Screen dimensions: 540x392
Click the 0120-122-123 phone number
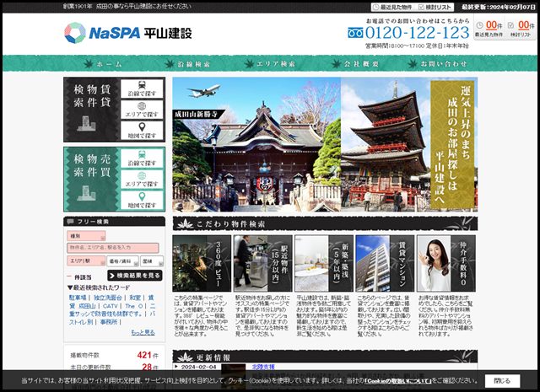click(417, 33)
